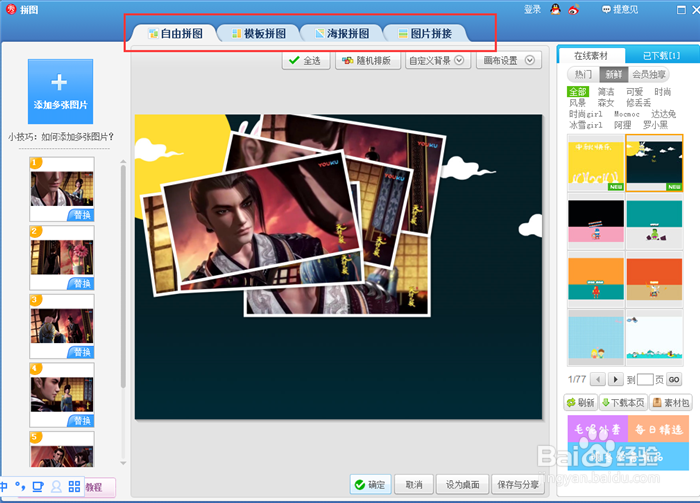Click the 设为桌面 button
This screenshot has height=503, width=700.
462,484
